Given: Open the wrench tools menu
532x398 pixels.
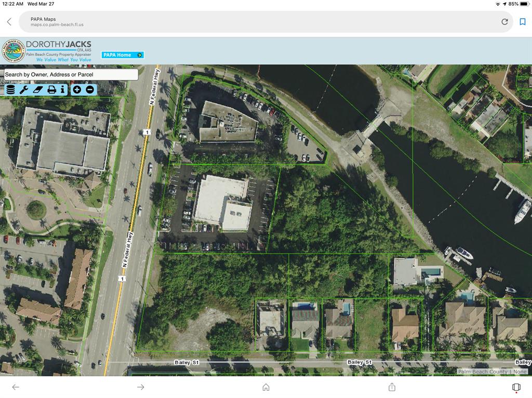Looking at the screenshot, I should click(x=24, y=90).
